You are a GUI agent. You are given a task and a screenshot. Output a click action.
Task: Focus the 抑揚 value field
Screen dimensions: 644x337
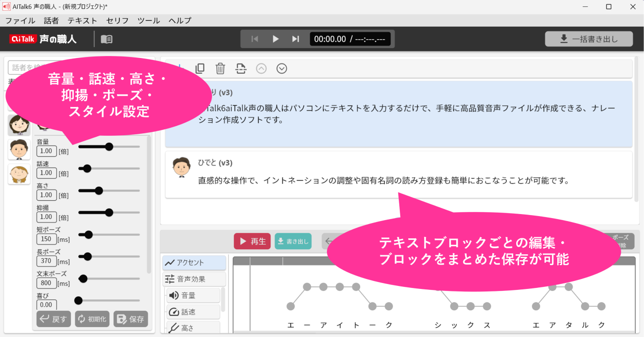47,217
